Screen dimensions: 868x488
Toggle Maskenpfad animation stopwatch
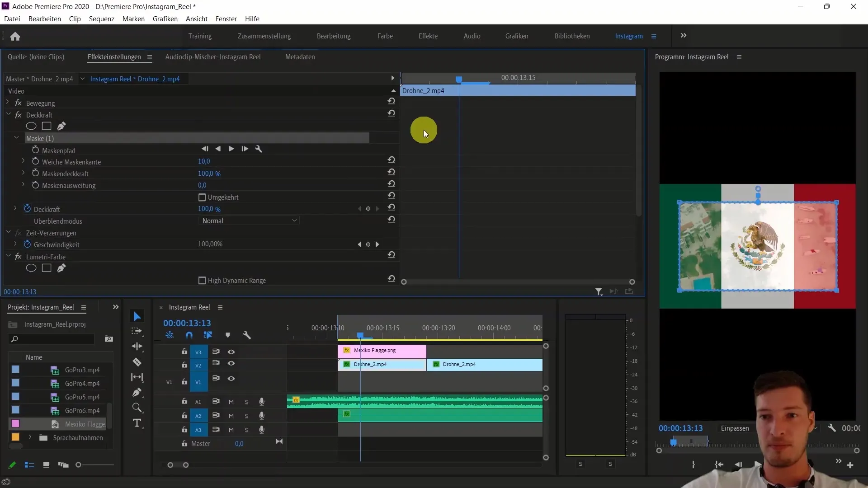35,150
